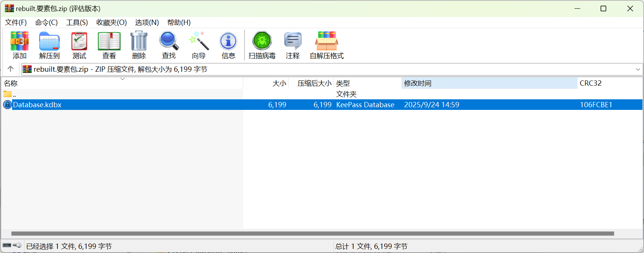Screen dimensions: 644x253
Task: Open the 工具(S) menu
Action: (x=77, y=23)
